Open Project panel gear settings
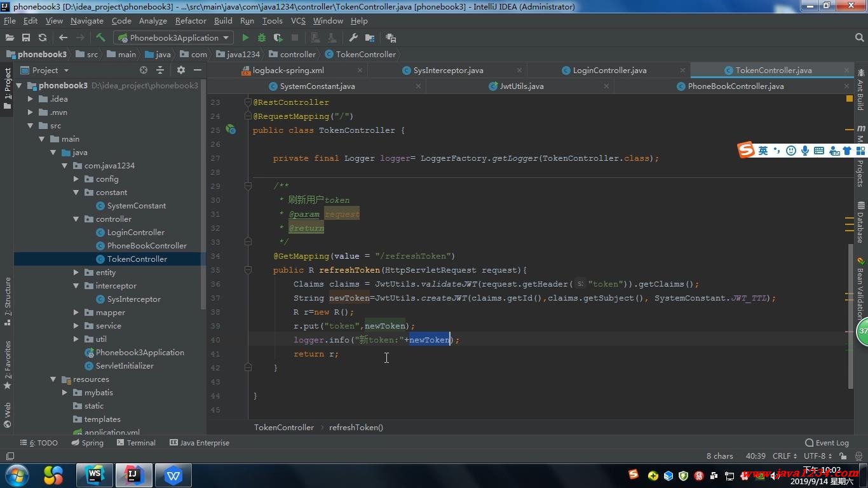The height and width of the screenshot is (488, 868). [x=181, y=70]
